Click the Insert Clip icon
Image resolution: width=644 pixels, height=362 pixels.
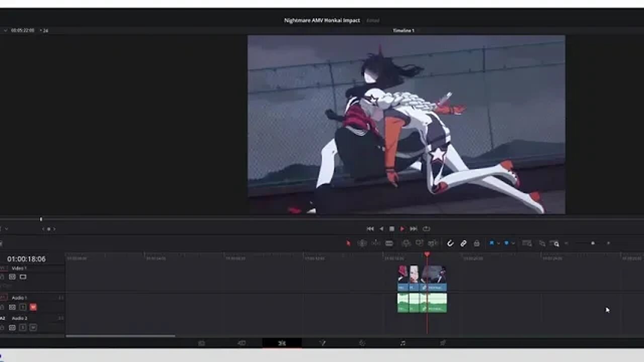[x=406, y=243]
